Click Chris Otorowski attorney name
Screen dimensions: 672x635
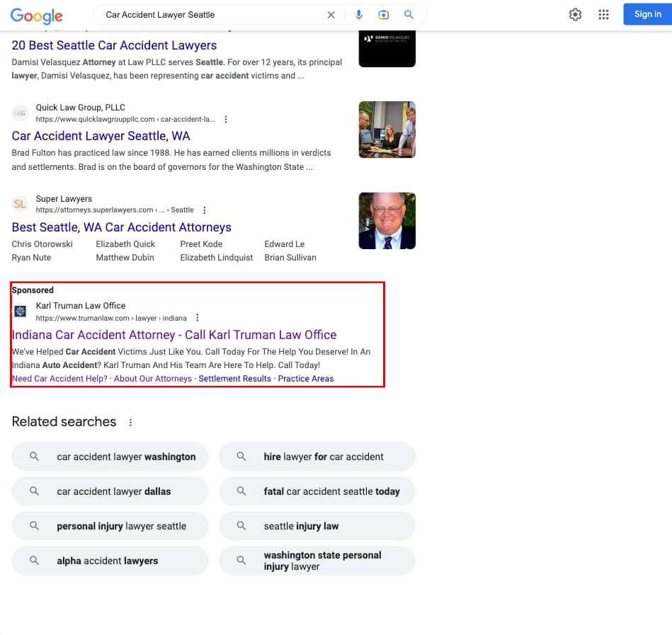[x=42, y=244]
